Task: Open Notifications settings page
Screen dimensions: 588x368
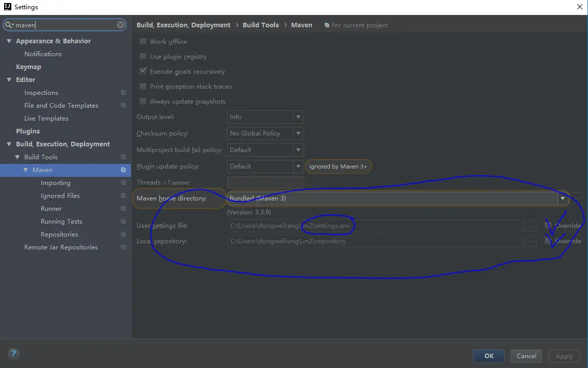Action: [x=43, y=54]
